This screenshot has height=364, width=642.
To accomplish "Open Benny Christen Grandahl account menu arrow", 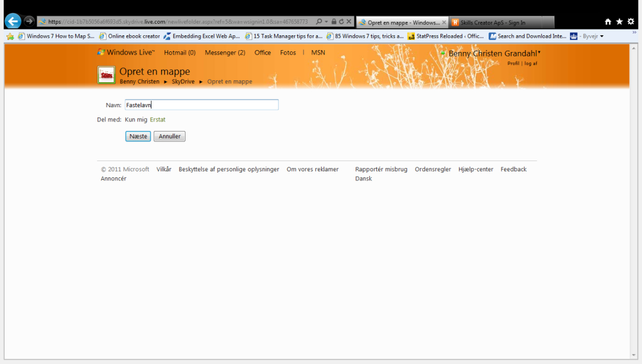I will tap(539, 53).
